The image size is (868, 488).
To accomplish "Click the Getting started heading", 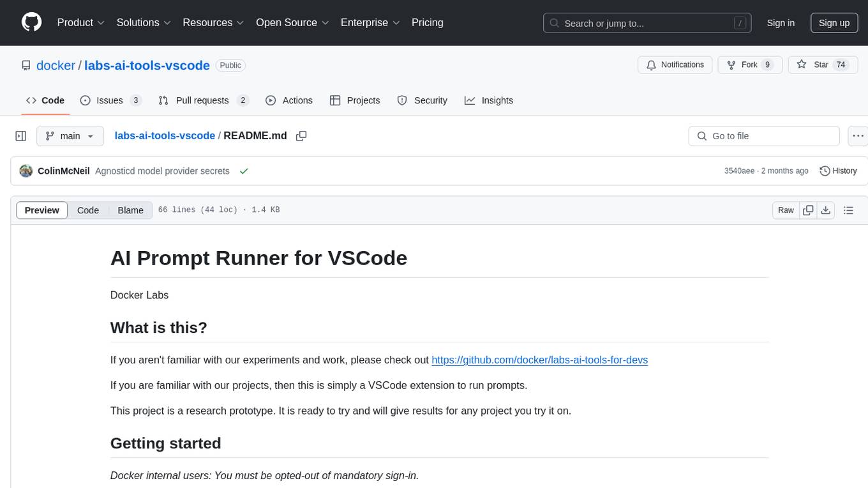I will [166, 443].
